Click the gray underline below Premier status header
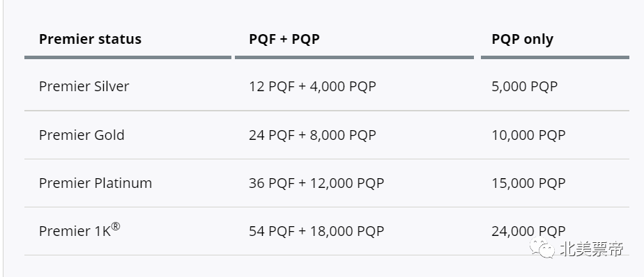 (x=128, y=58)
